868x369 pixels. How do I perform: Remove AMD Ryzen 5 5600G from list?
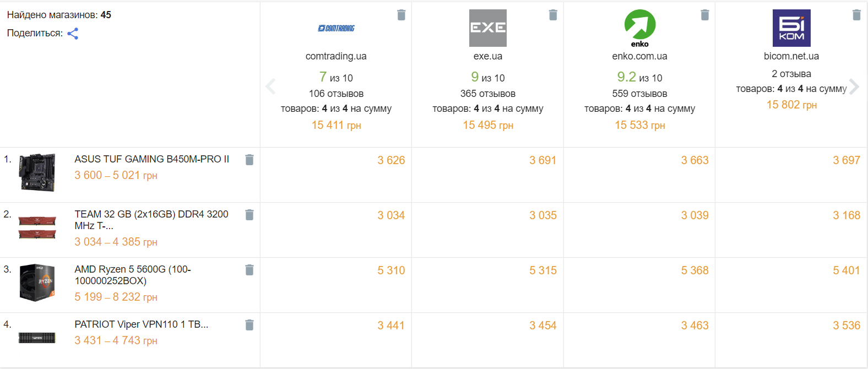click(249, 270)
